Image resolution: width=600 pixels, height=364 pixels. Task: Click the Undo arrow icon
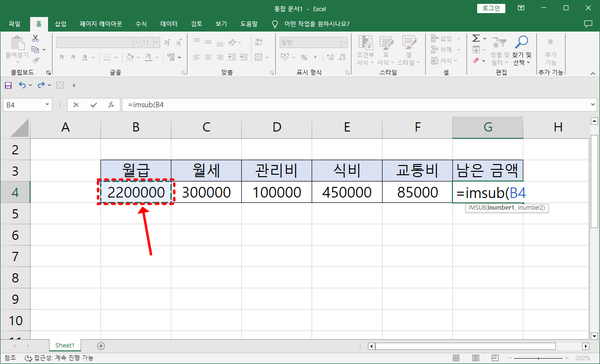tap(23, 85)
